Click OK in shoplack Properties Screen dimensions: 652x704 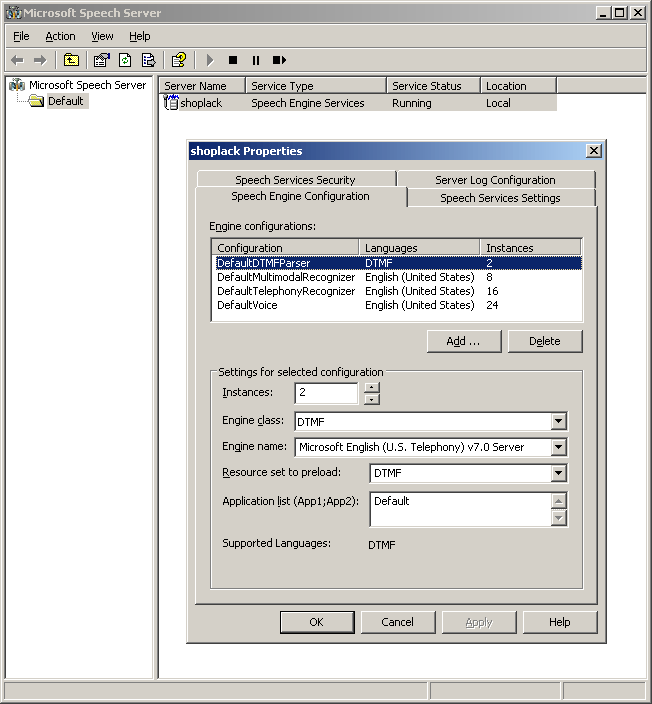(317, 622)
